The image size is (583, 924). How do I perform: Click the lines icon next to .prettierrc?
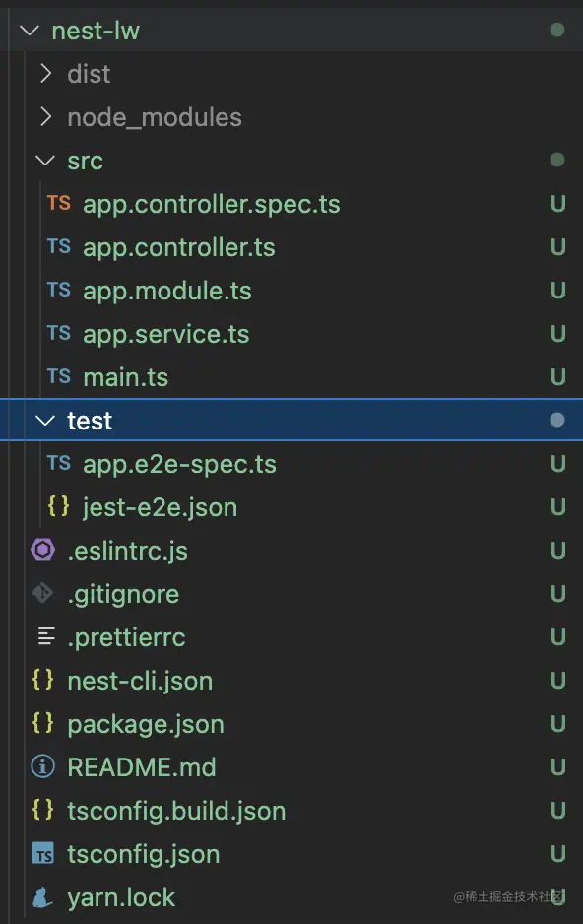[x=46, y=636]
